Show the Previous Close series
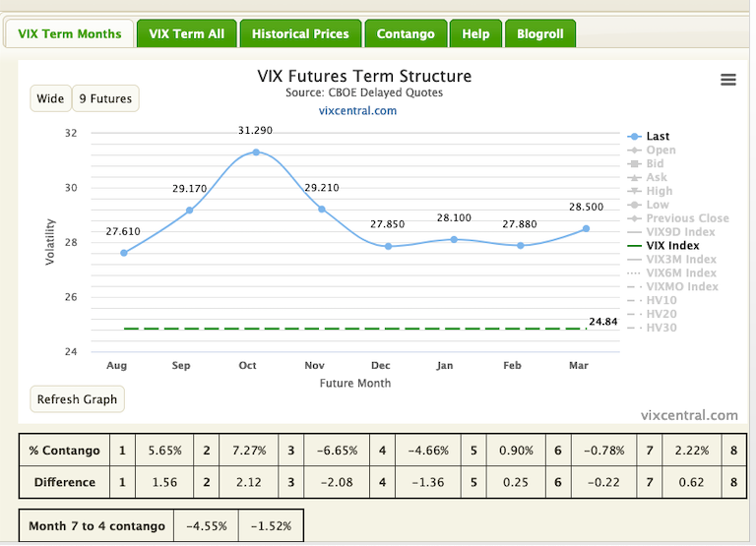756x546 pixels. [x=687, y=218]
